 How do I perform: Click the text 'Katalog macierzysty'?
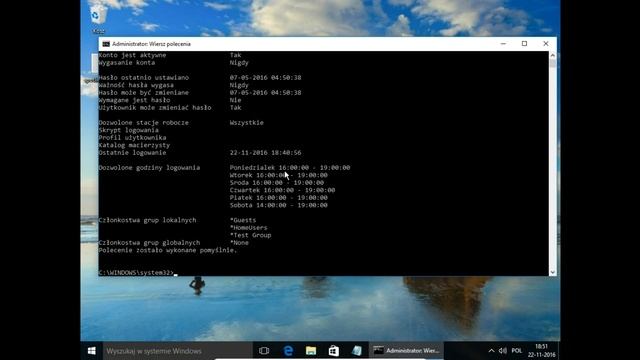134,145
